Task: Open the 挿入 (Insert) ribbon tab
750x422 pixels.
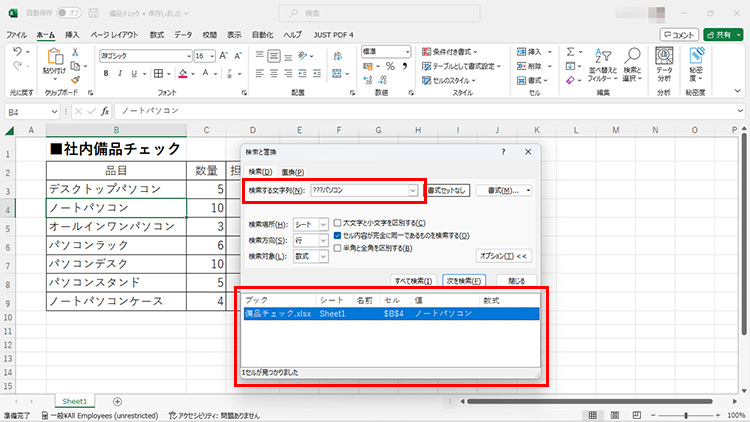Action: click(x=72, y=34)
